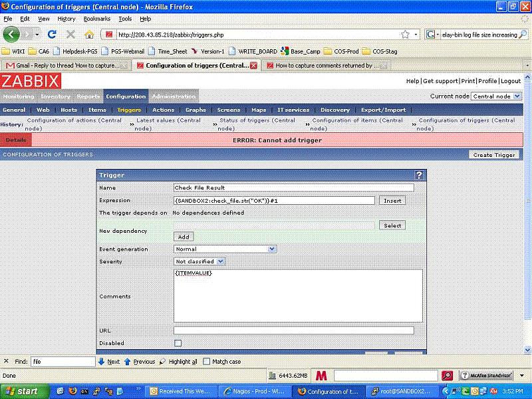The width and height of the screenshot is (532, 399).
Task: Click the Insert button beside Expression
Action: [392, 200]
